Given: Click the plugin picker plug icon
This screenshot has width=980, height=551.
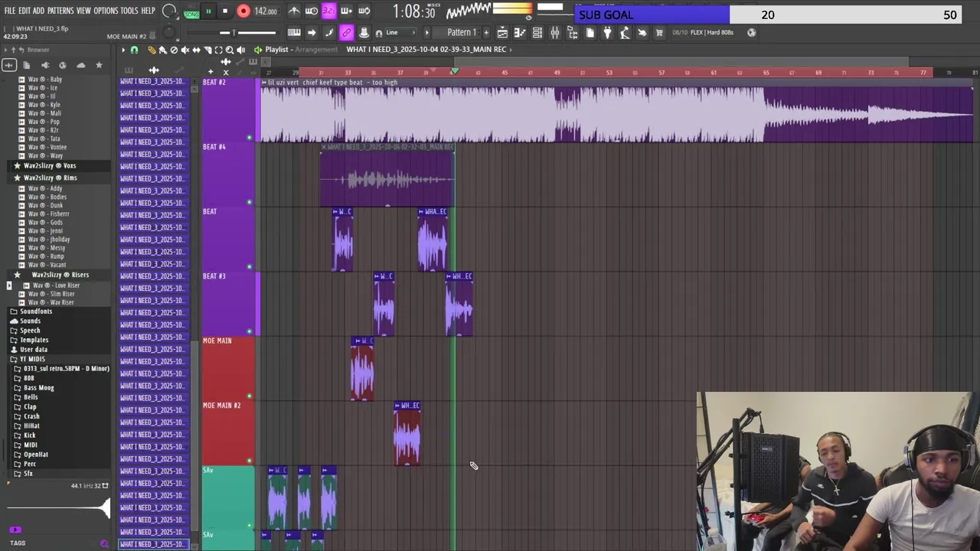Looking at the screenshot, I should coord(607,32).
